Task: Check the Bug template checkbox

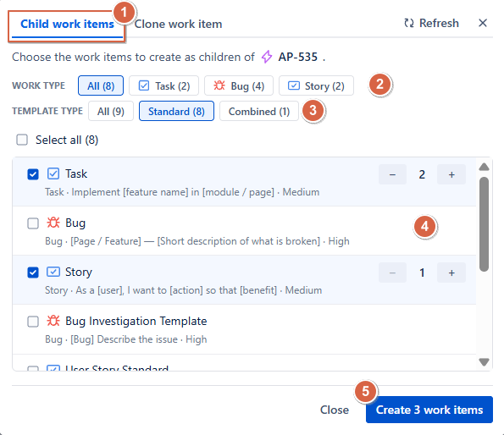Action: pyautogui.click(x=33, y=223)
